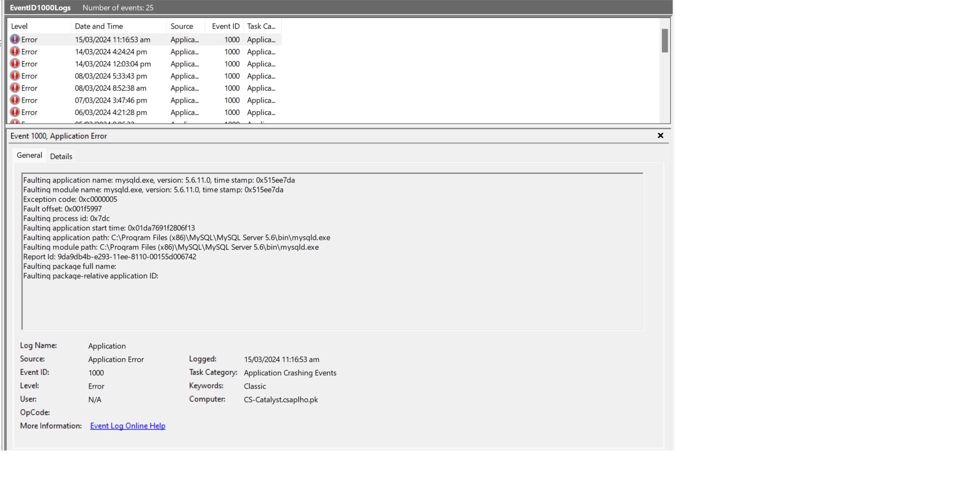The height and width of the screenshot is (497, 980).
Task: Click error icon for 14/03/2024 12:03:04 pm event
Action: point(15,64)
